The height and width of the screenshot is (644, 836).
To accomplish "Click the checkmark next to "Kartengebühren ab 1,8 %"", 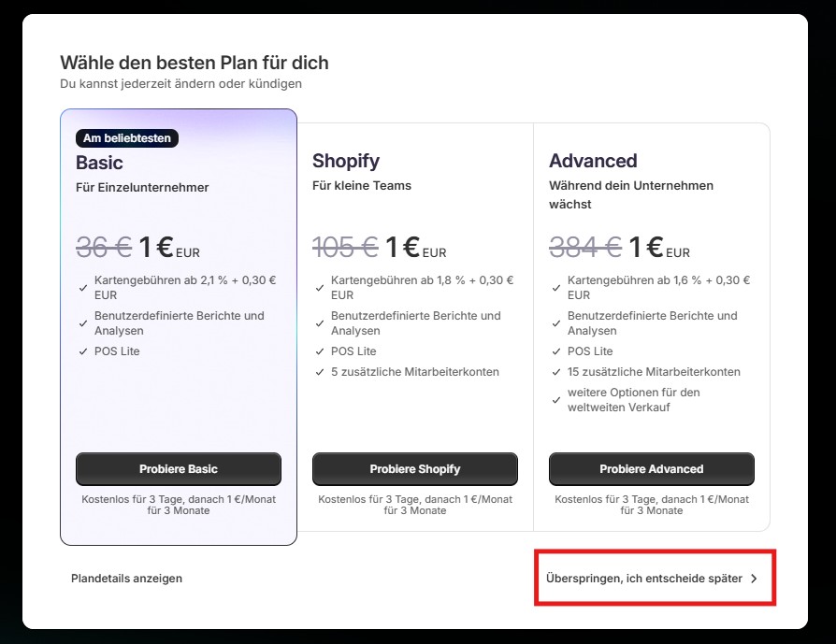I will coord(320,286).
